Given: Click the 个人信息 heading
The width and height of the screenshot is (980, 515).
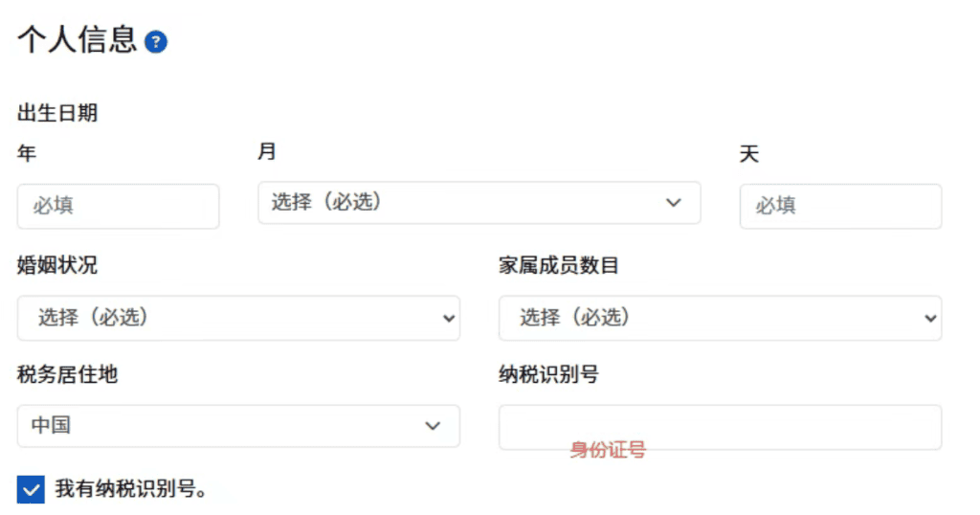Looking at the screenshot, I should tap(77, 40).
